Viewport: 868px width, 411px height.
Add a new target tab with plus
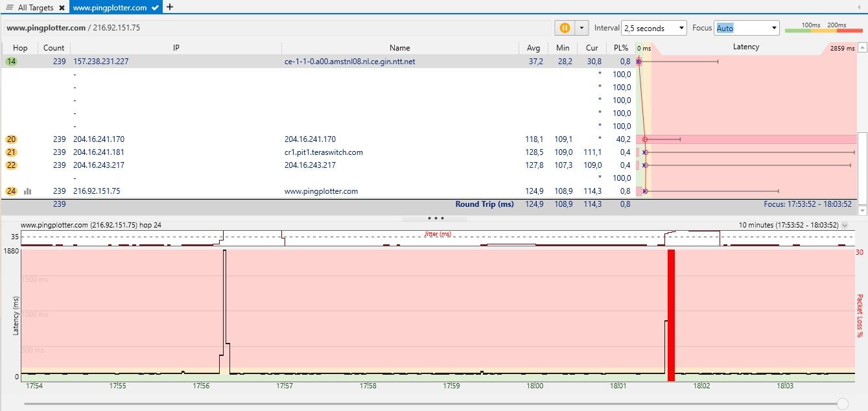point(170,7)
